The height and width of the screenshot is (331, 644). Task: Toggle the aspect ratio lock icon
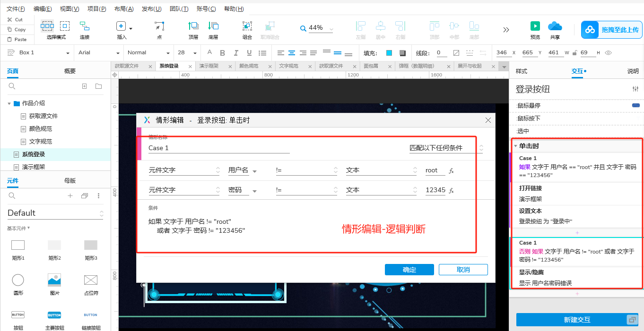pos(574,52)
